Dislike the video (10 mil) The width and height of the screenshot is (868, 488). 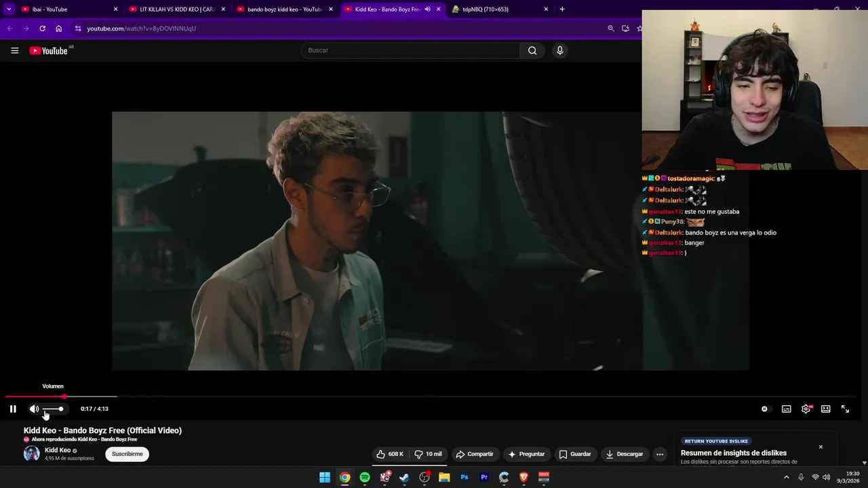click(428, 454)
